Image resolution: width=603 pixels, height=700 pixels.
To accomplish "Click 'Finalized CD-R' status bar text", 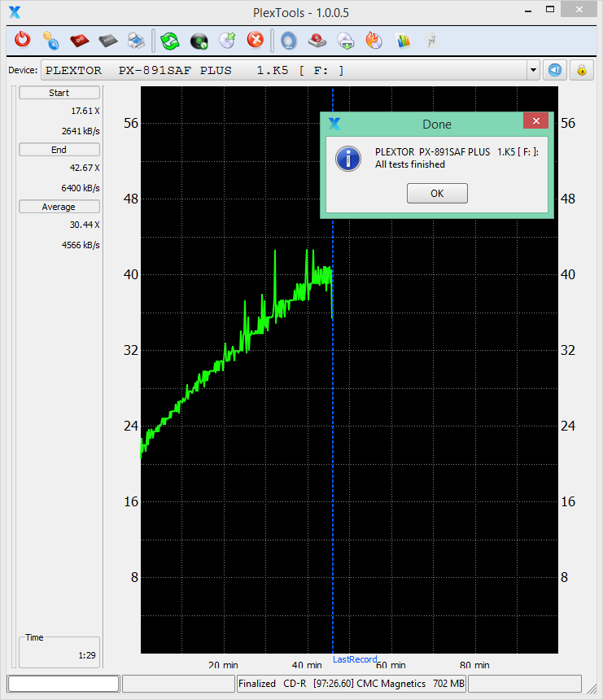I will point(273,684).
